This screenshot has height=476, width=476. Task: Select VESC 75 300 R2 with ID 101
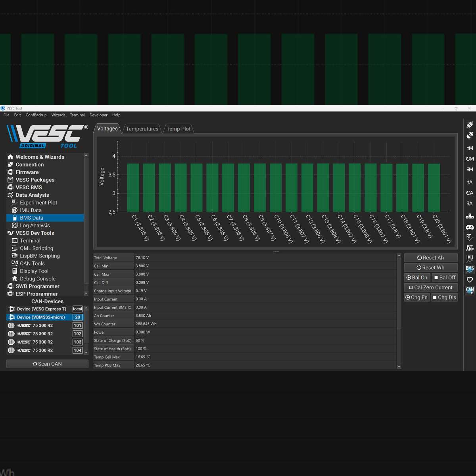pyautogui.click(x=45, y=326)
